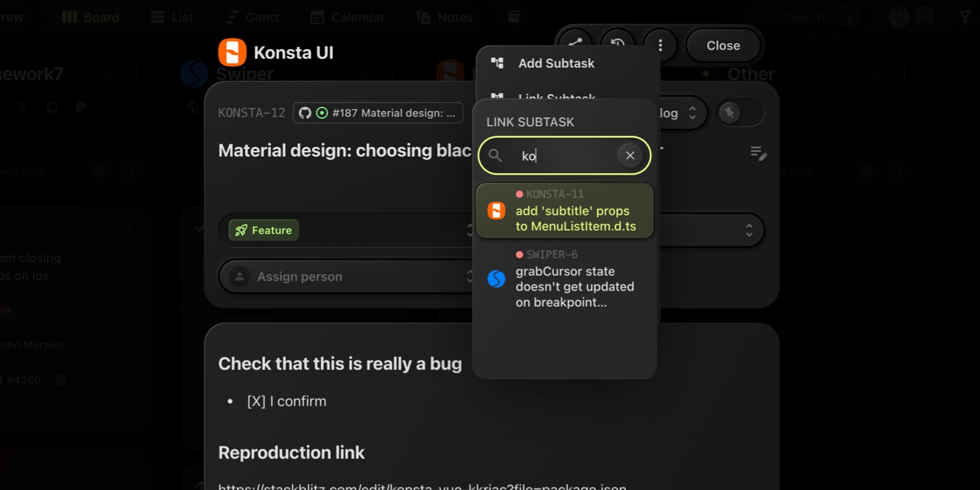
Task: Open the archive box icon in the top bar
Action: click(x=513, y=17)
